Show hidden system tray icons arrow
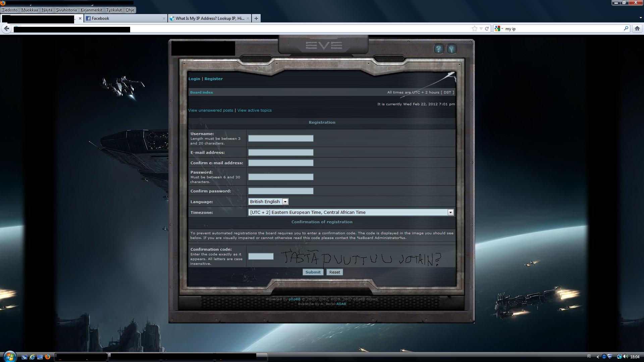This screenshot has height=362, width=644. point(597,357)
